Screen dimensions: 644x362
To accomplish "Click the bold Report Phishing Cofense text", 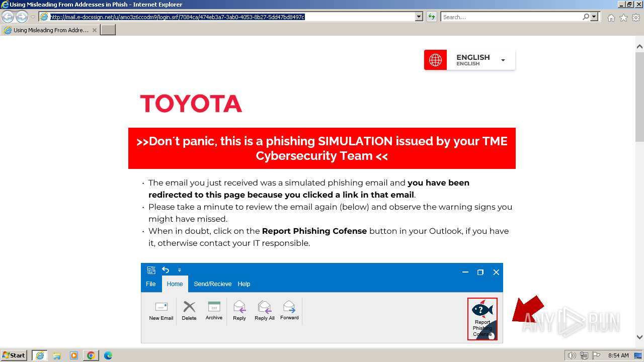I will pyautogui.click(x=314, y=231).
